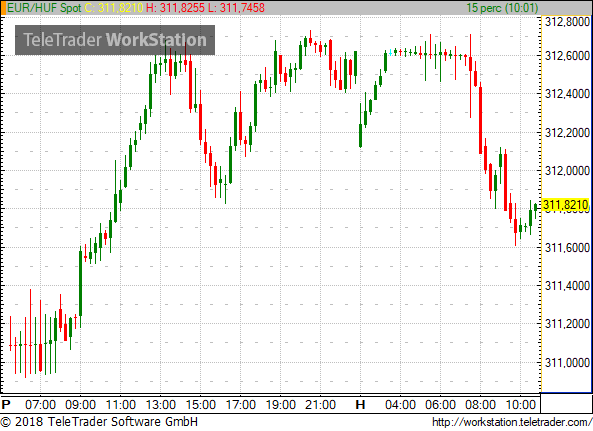
Task: Click the yellow 311,8210 current price tag
Action: point(566,205)
